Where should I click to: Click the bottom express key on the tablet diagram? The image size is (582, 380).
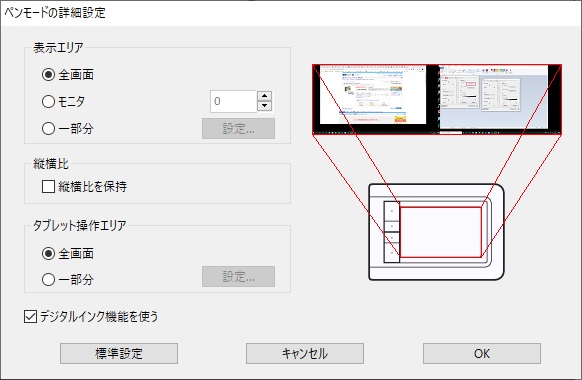click(392, 253)
